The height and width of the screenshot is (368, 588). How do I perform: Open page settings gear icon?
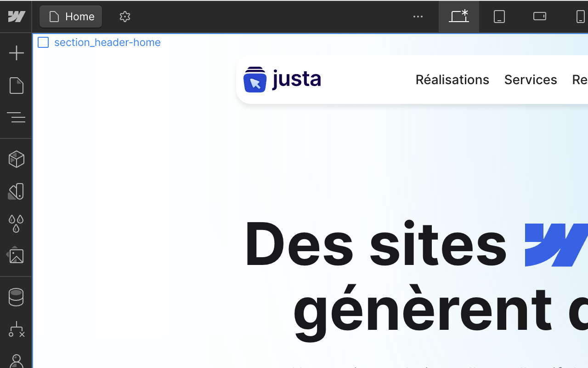(x=125, y=17)
